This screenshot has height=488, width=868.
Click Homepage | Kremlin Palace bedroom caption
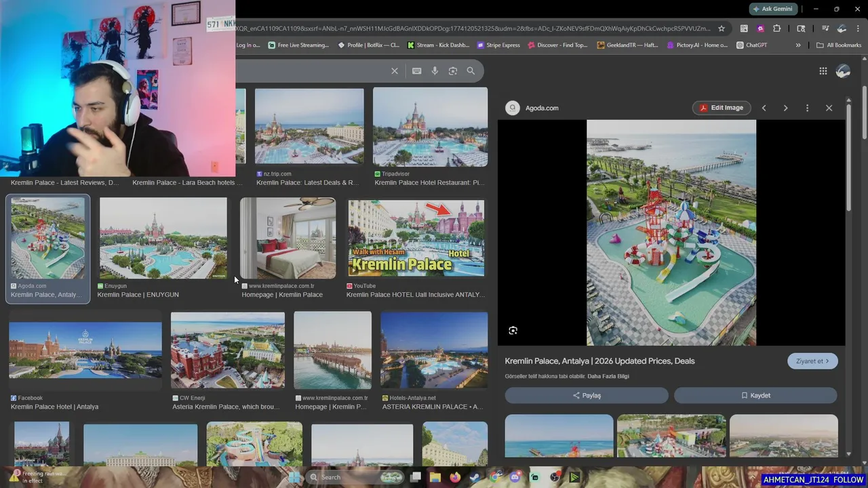pyautogui.click(x=282, y=295)
